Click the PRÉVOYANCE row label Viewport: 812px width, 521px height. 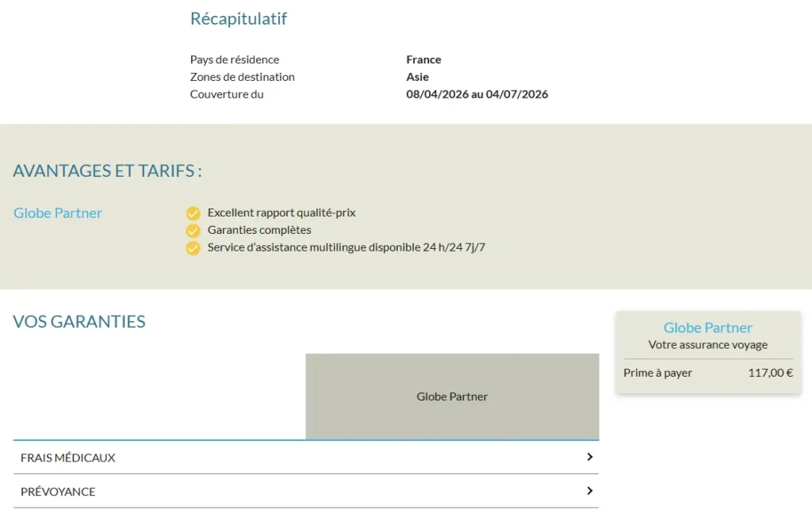[x=58, y=492]
